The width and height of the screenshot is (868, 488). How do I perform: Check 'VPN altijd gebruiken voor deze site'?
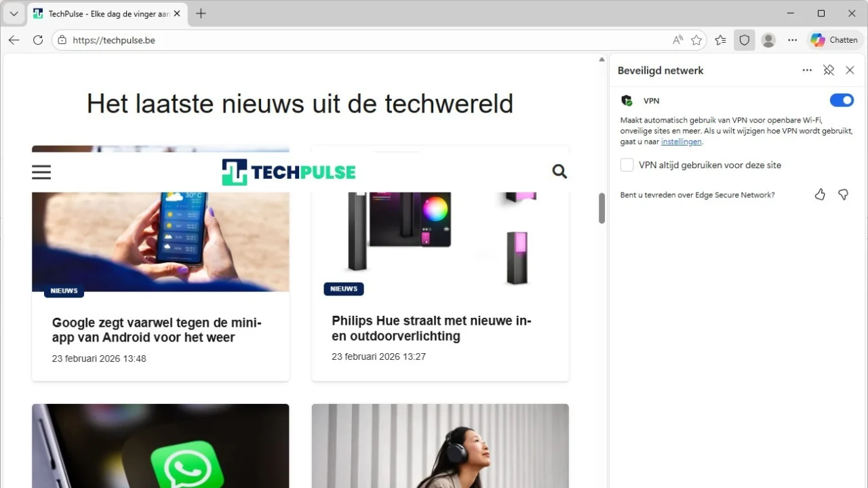tap(627, 165)
